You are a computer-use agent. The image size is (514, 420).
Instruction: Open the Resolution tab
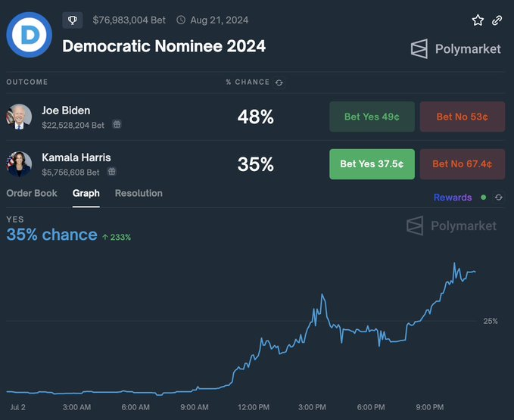(139, 193)
